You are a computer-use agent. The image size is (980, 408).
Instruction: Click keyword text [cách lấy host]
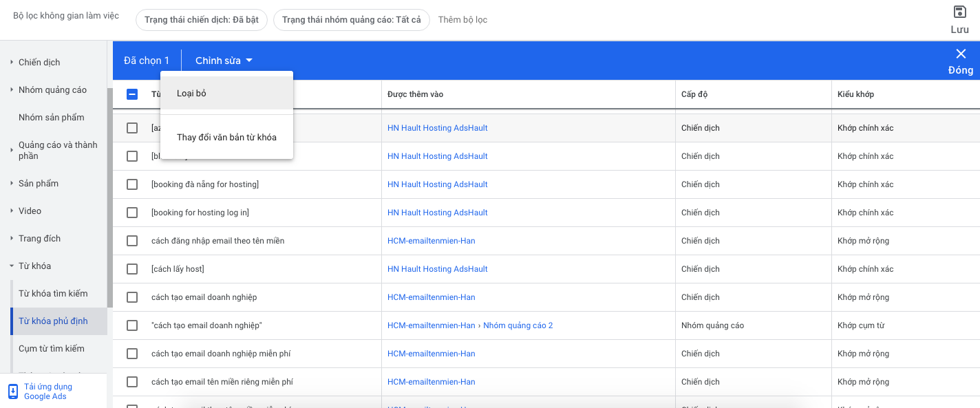[x=178, y=269]
